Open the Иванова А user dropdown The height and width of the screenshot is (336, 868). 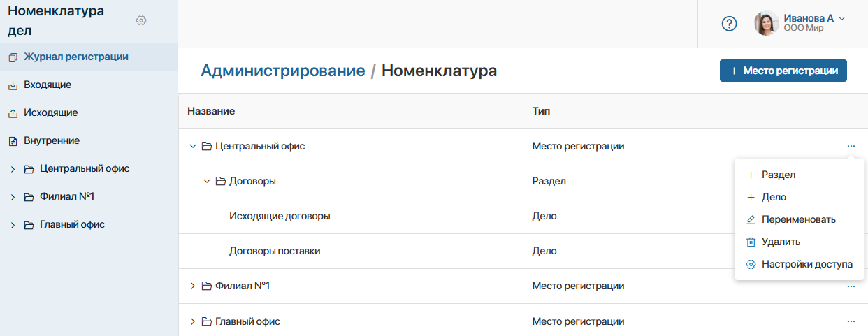click(x=841, y=18)
